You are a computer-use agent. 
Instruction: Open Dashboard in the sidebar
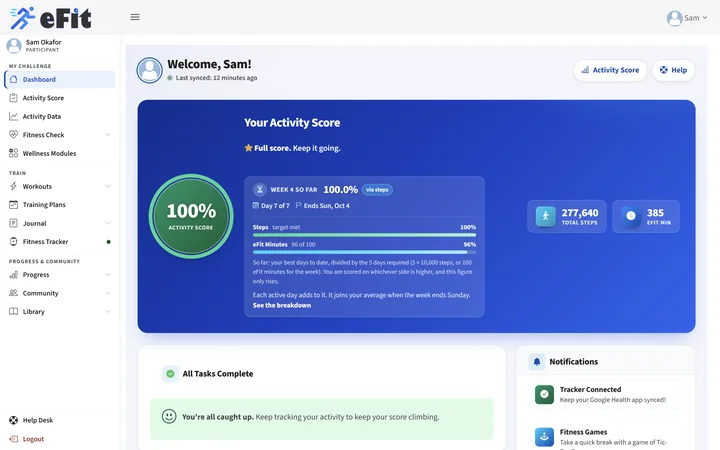pyautogui.click(x=60, y=79)
